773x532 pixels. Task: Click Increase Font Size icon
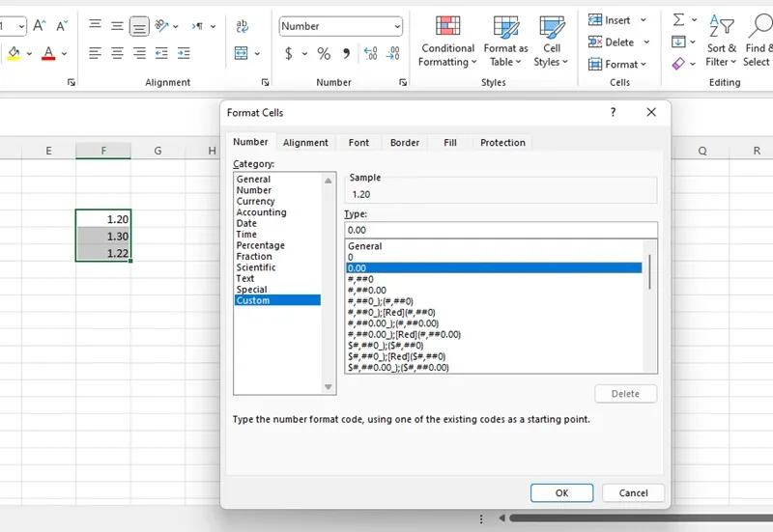pos(40,26)
